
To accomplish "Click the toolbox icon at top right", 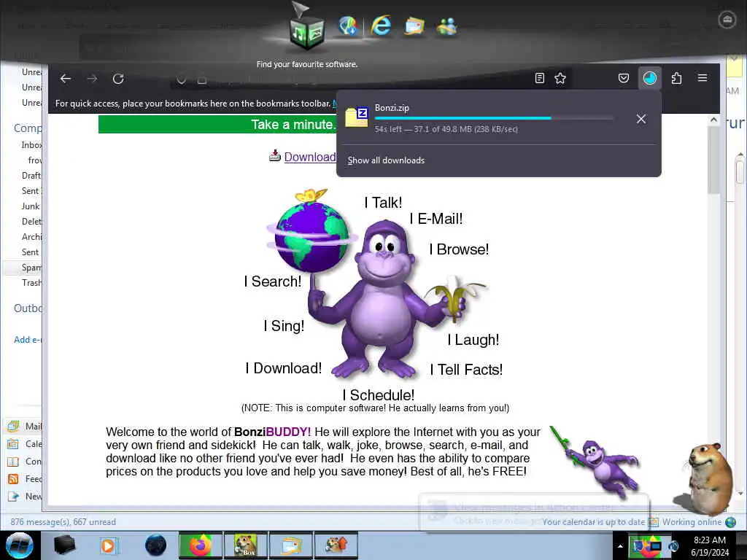I will coord(727,20).
